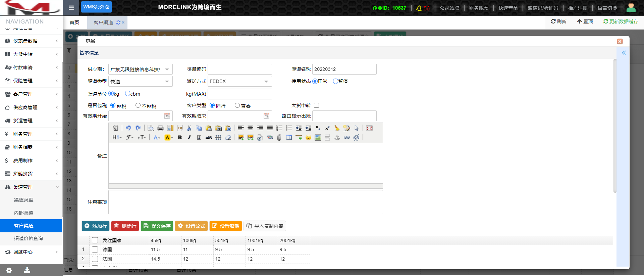Click the undo icon in editor toolbar
Image resolution: width=644 pixels, height=276 pixels.
click(x=128, y=128)
